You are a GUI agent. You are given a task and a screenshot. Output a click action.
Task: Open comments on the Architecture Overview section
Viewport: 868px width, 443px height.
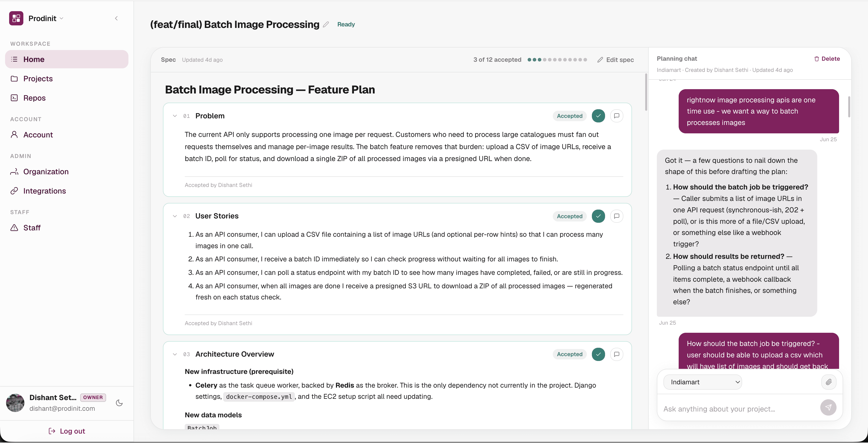[617, 354]
